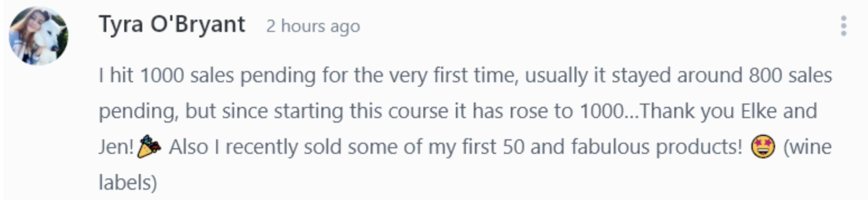Click the party popper emoji
The width and height of the screenshot is (868, 200).
click(x=149, y=147)
